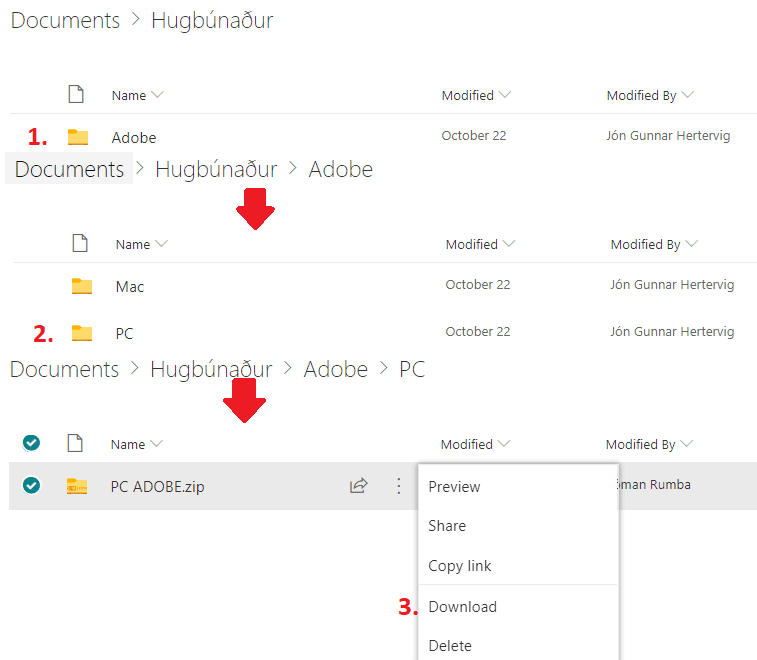Open the Adobe folder icon
The width and height of the screenshot is (757, 660).
78,137
